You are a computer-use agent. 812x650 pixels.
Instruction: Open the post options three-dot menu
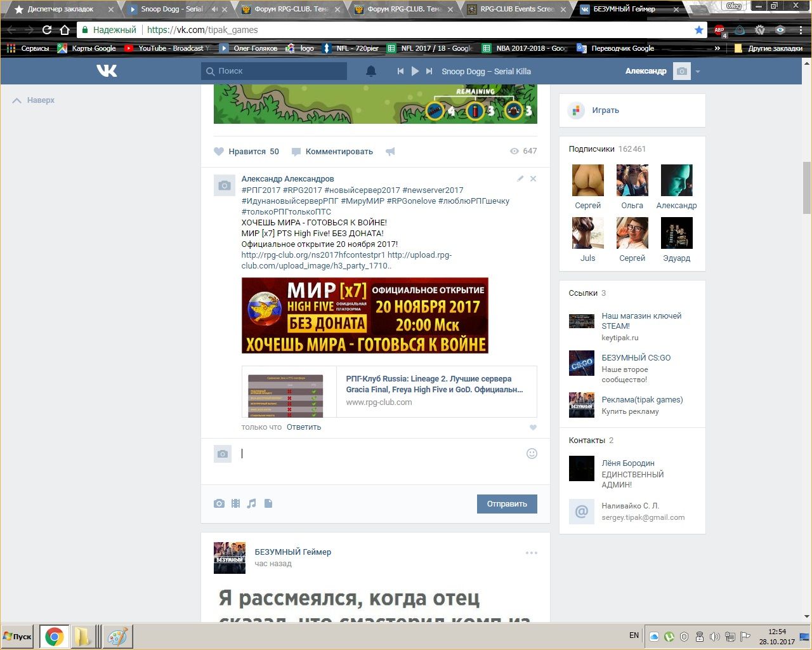(x=532, y=553)
